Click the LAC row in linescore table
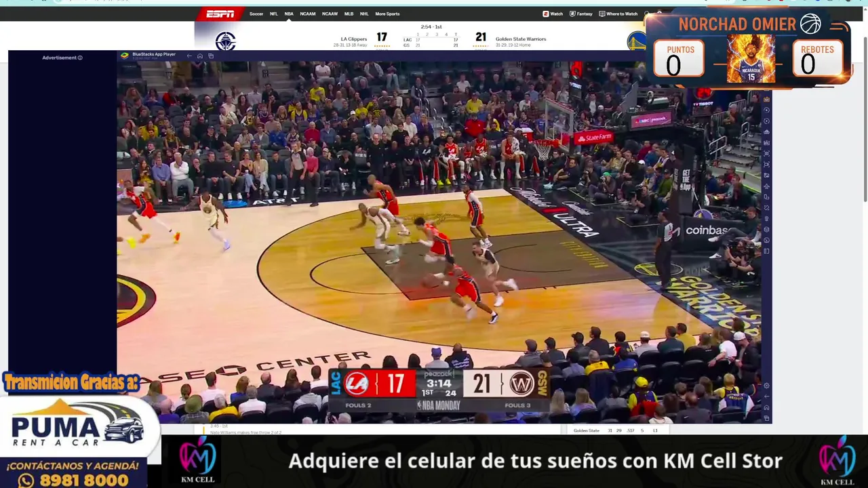Image resolution: width=868 pixels, height=488 pixels. (431, 40)
